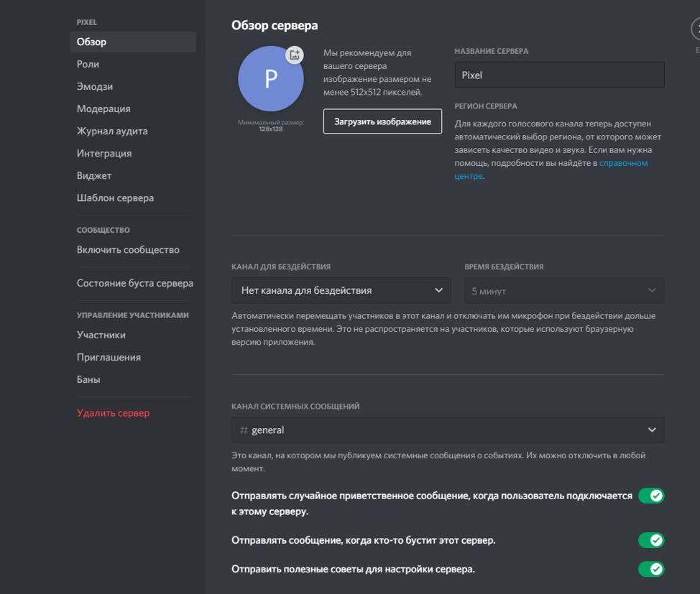Go to Журнал аудита section
The height and width of the screenshot is (594, 700).
pos(112,131)
